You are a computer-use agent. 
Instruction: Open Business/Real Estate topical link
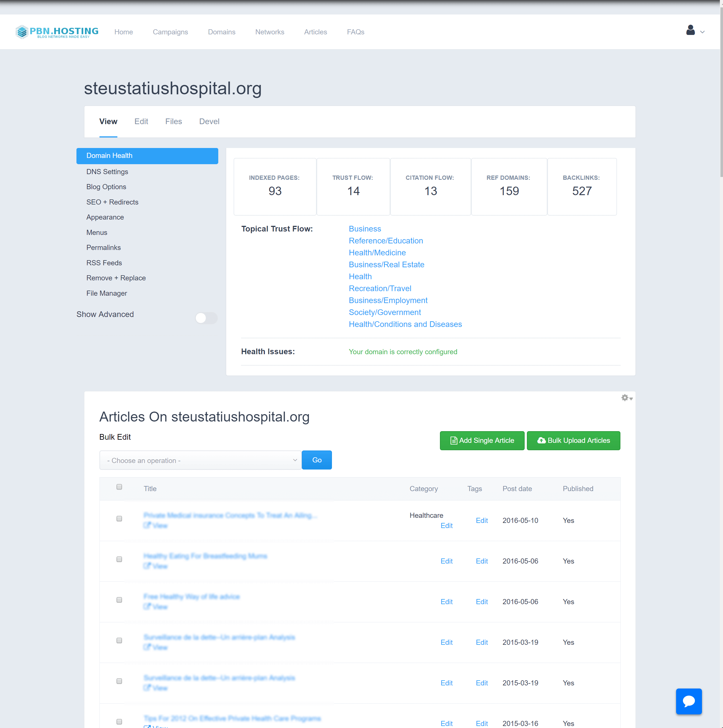tap(387, 265)
